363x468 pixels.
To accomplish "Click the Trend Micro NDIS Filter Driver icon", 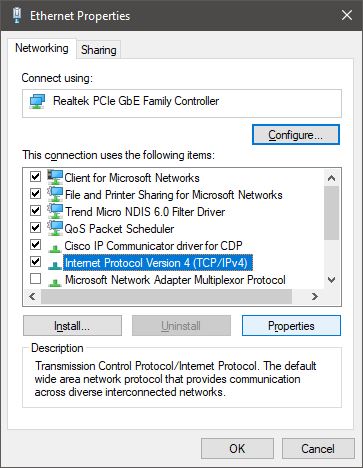I will coord(55,211).
